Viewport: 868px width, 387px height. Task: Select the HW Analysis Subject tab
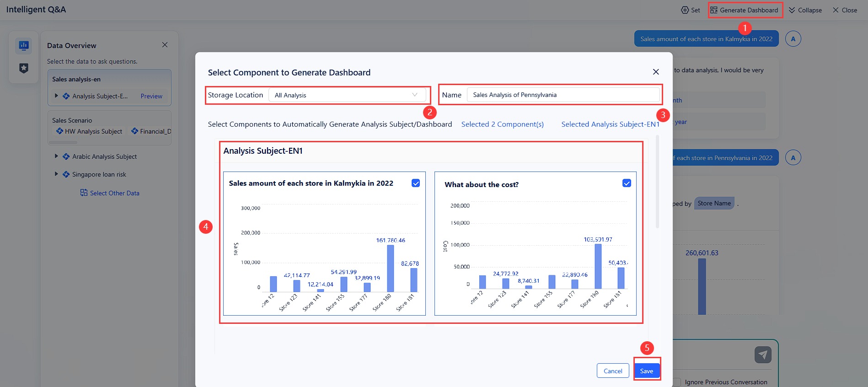pos(89,131)
